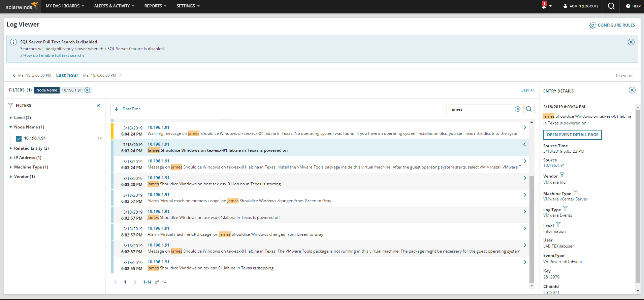Filter by Vendor using the funnel icon
Image resolution: width=644 pixels, height=300 pixels.
pyautogui.click(x=562, y=175)
